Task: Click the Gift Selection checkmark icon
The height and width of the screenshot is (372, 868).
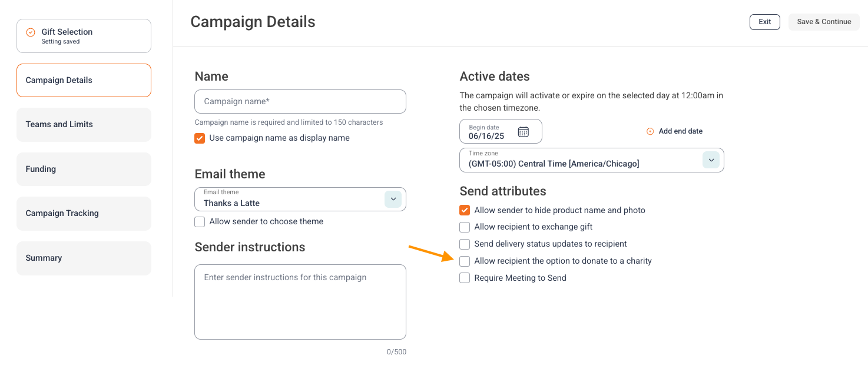Action: click(31, 32)
